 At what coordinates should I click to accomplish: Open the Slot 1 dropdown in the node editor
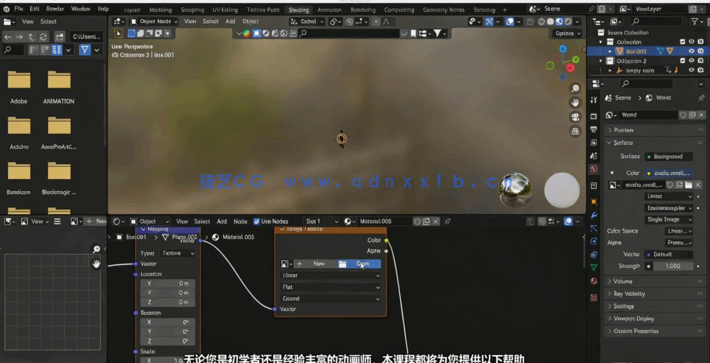321,221
